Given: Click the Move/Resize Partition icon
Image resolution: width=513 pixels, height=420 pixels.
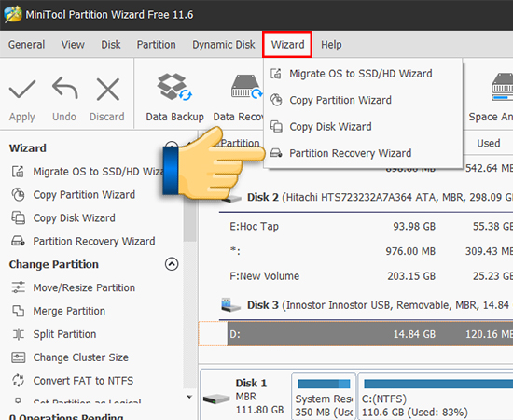Looking at the screenshot, I should pyautogui.click(x=18, y=287).
